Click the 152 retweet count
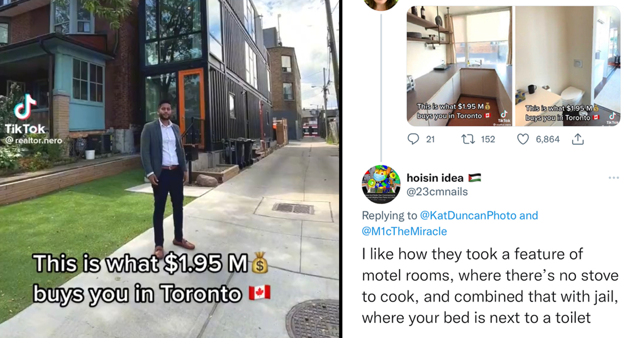The width and height of the screenshot is (644, 338). (488, 139)
